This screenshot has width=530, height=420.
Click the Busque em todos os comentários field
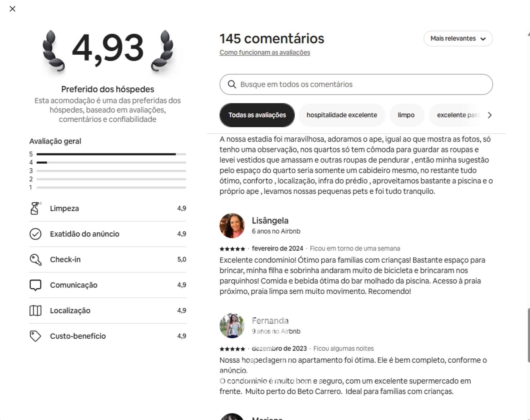(x=363, y=84)
